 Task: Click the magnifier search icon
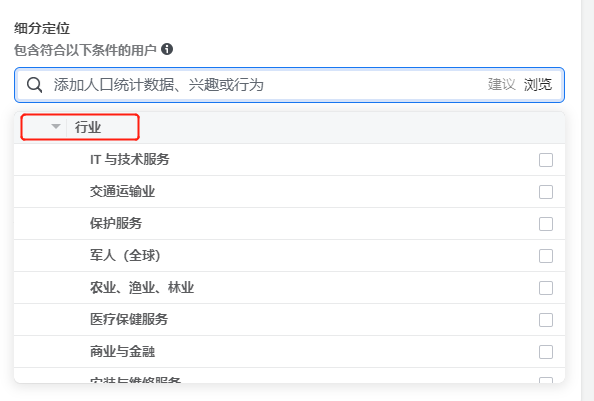tap(34, 85)
